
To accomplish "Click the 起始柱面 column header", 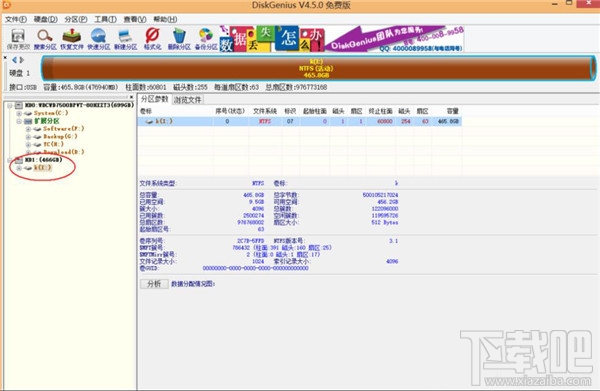I will click(315, 111).
